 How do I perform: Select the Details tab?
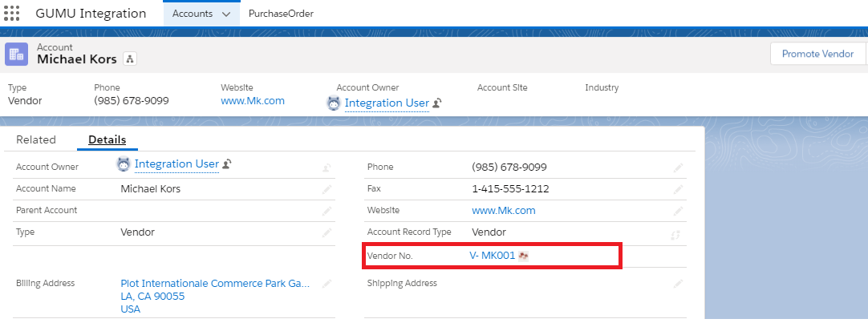coord(107,140)
